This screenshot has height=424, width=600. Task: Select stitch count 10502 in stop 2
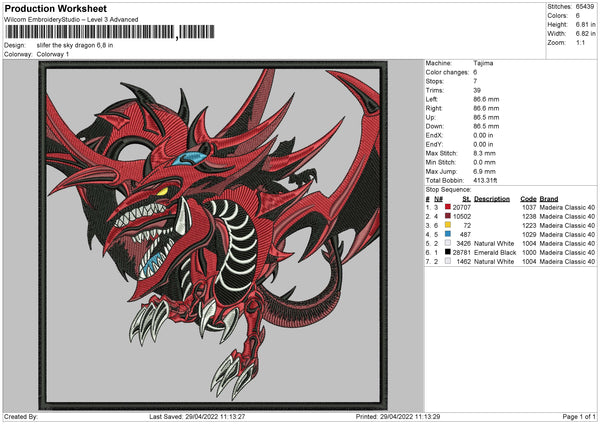click(x=461, y=217)
